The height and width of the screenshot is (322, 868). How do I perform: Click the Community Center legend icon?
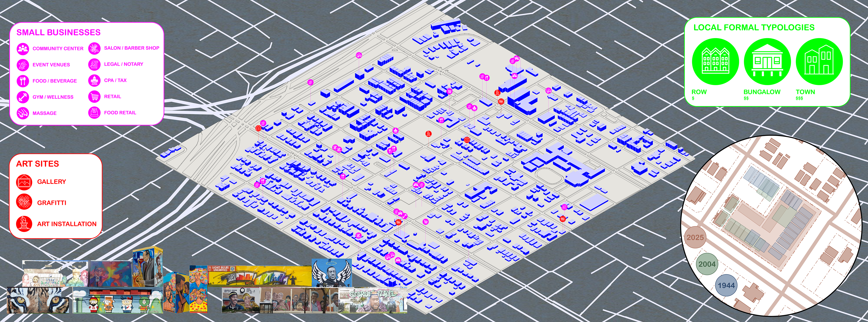pyautogui.click(x=23, y=49)
